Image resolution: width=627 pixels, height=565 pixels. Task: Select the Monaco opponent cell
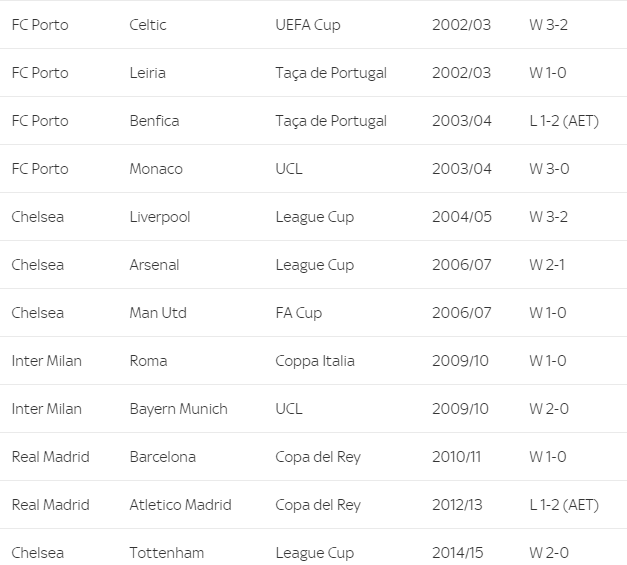click(156, 169)
